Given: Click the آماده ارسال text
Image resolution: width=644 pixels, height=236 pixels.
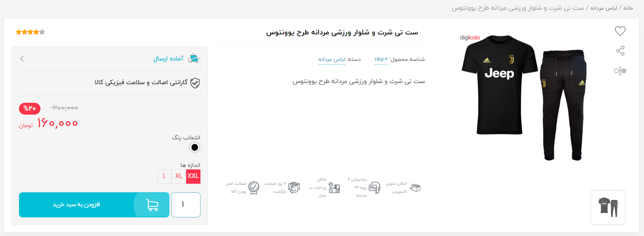Looking at the screenshot, I should pyautogui.click(x=168, y=59).
